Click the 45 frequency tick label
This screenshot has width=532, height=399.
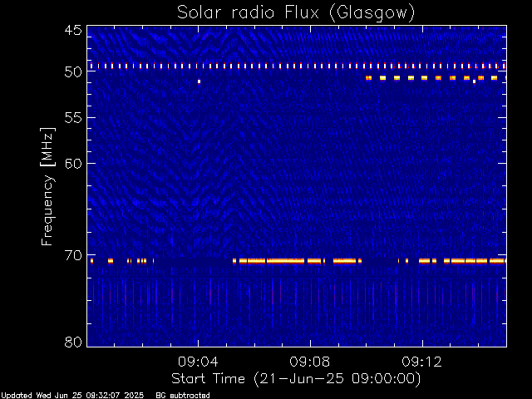73,30
